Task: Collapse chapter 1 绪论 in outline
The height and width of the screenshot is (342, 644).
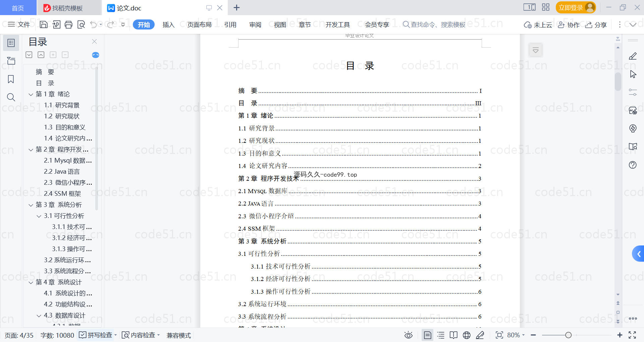Action: click(x=31, y=95)
